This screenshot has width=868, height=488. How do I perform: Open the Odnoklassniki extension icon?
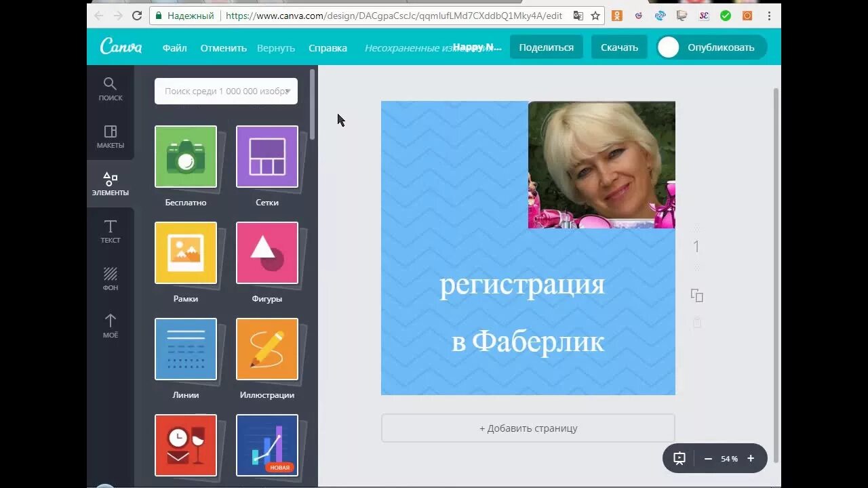(617, 15)
